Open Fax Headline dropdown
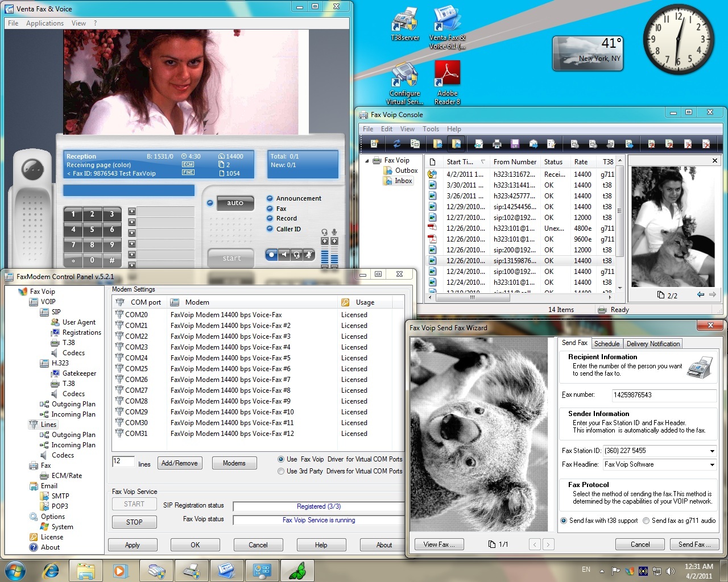 [x=712, y=464]
